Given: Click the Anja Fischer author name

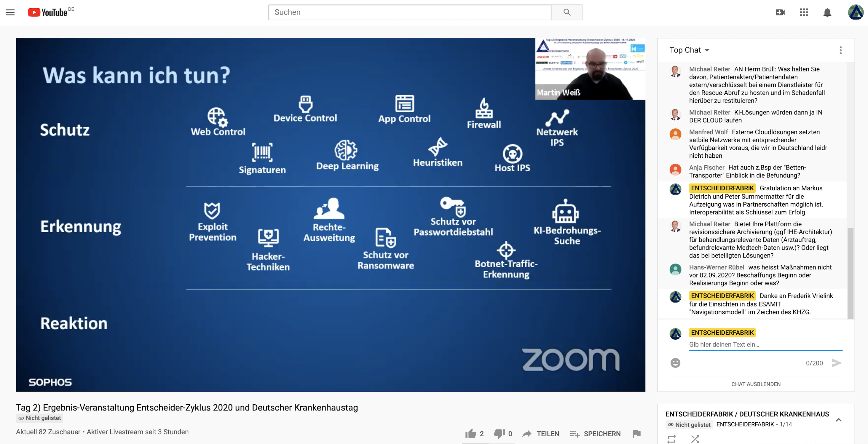Looking at the screenshot, I should pyautogui.click(x=707, y=167).
